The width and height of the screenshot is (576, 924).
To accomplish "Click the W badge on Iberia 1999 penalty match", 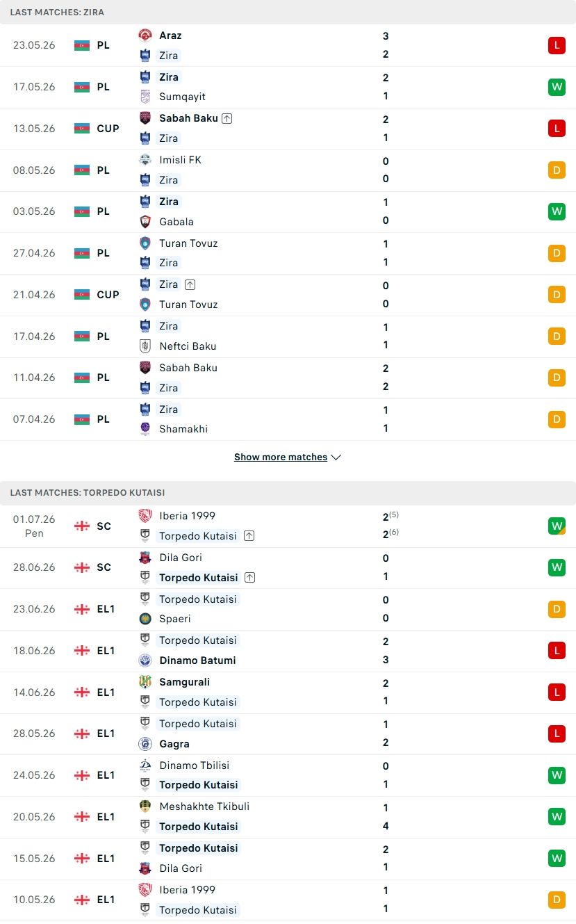I will 557,526.
